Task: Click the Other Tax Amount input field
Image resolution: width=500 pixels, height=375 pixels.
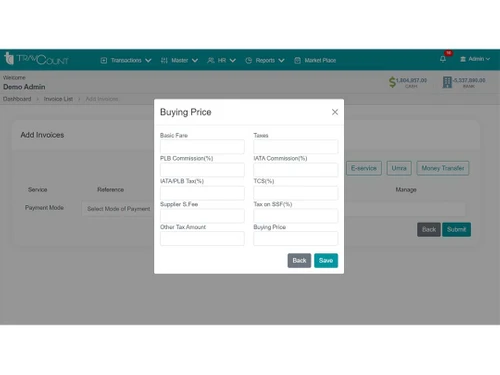Action: pyautogui.click(x=202, y=239)
